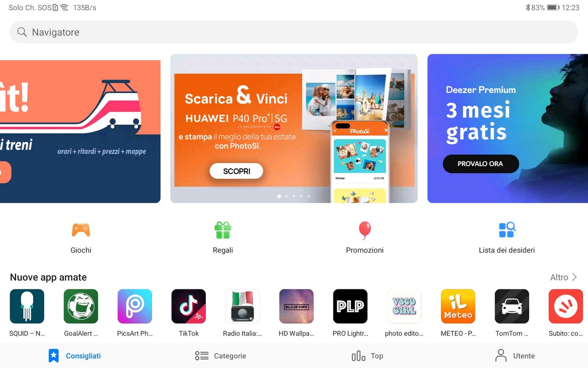Tap the SCOPRI button on PhotoSì banner
This screenshot has width=588, height=368.
(x=237, y=171)
